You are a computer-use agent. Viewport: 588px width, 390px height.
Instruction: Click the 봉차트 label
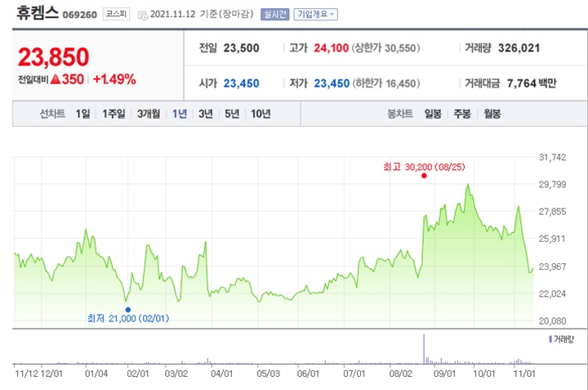click(x=400, y=114)
